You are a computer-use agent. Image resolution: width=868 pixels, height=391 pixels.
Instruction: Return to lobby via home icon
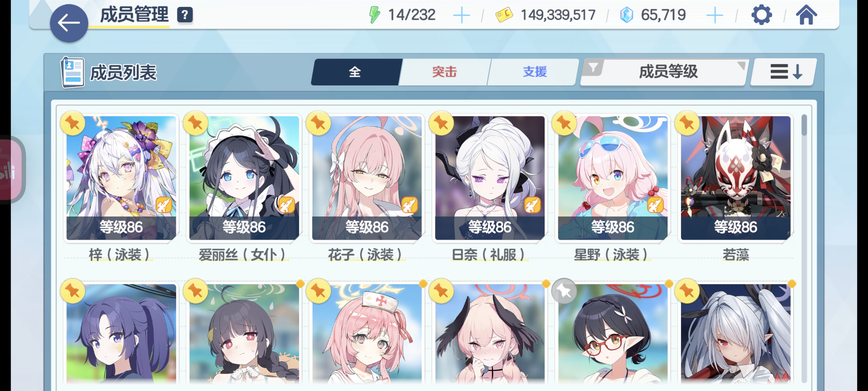[806, 15]
